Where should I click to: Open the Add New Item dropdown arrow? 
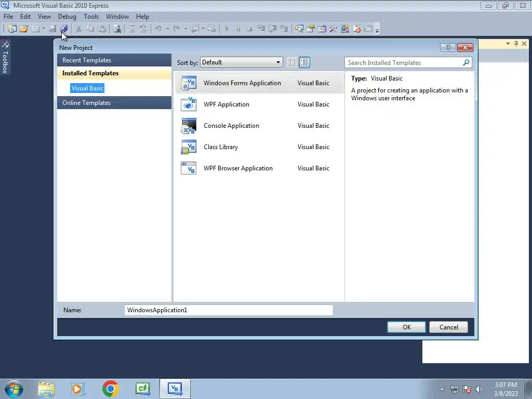(x=44, y=29)
